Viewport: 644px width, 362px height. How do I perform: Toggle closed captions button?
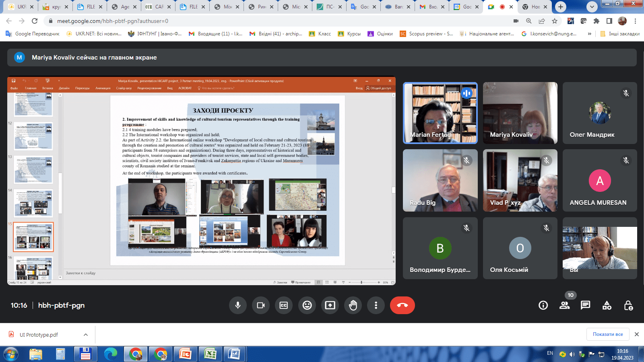click(x=284, y=305)
